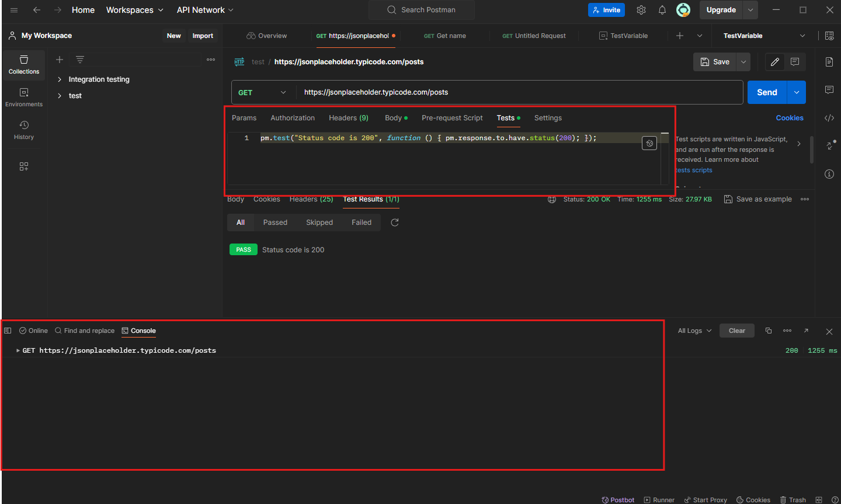Click the filter collections icon
841x504 pixels.
tap(80, 60)
